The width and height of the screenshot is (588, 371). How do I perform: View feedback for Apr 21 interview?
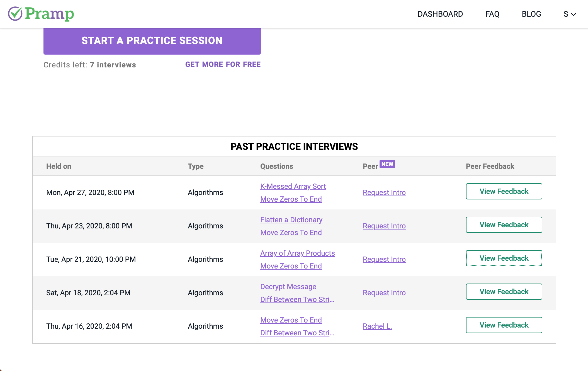504,258
